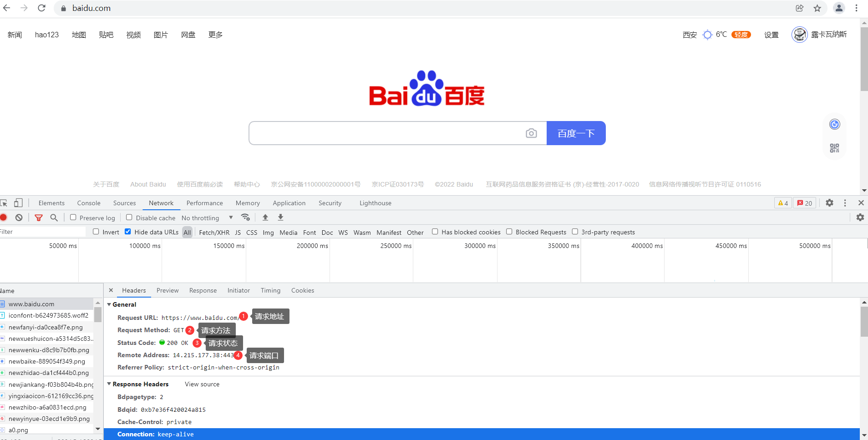Reload the baidu.com page
This screenshot has height=440, width=868.
(41, 8)
